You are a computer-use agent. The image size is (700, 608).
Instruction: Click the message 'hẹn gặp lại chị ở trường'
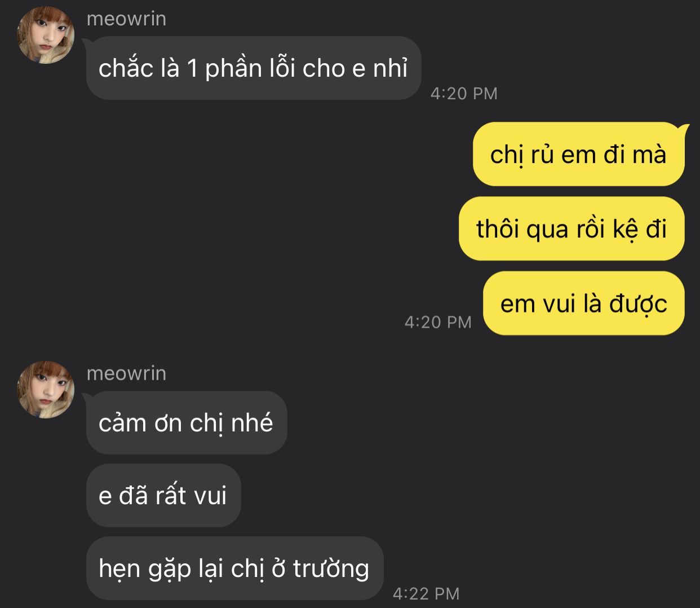click(234, 568)
